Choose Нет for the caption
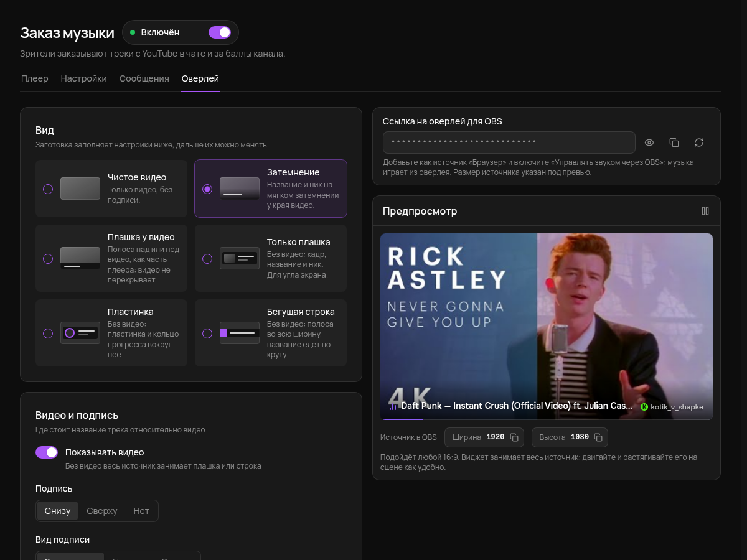 [141, 511]
